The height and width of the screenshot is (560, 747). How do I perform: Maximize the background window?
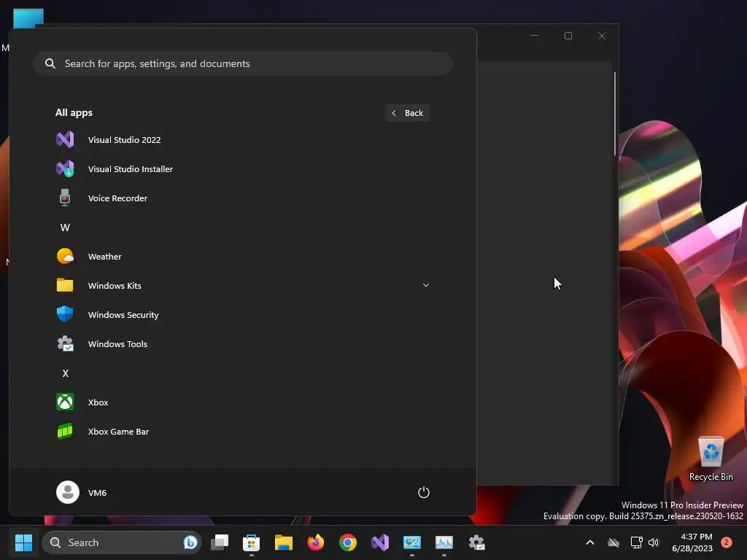(x=568, y=36)
